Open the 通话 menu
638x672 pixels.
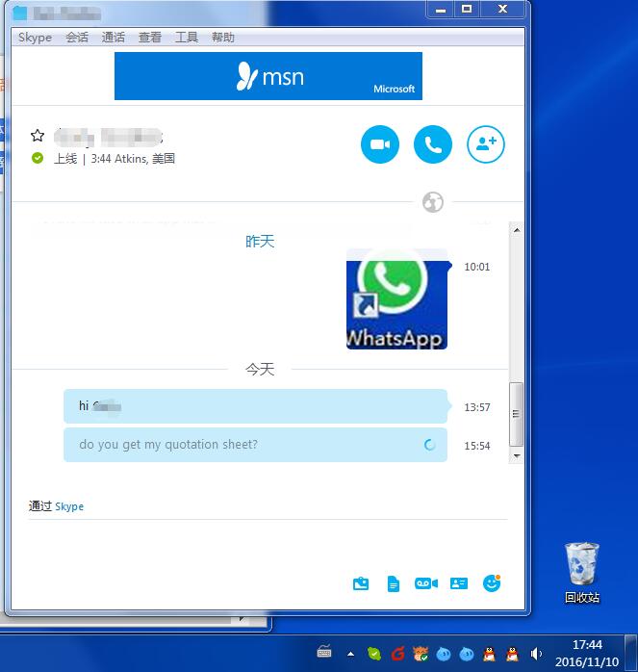click(x=114, y=38)
